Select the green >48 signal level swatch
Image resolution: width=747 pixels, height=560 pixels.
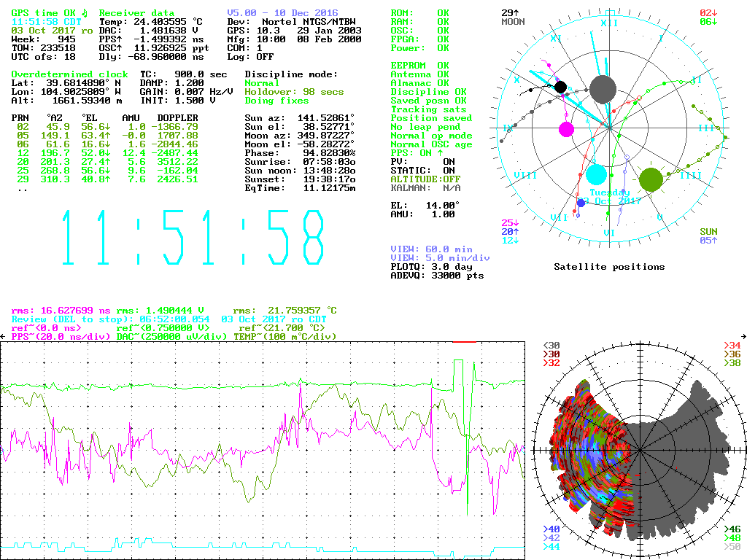(732, 537)
